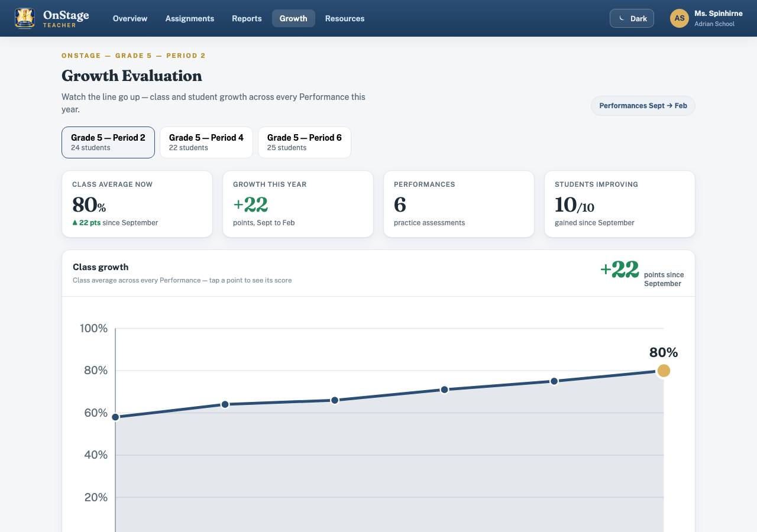757x532 pixels.
Task: Switch to Grade 5 — Period 4 class
Action: [x=206, y=142]
